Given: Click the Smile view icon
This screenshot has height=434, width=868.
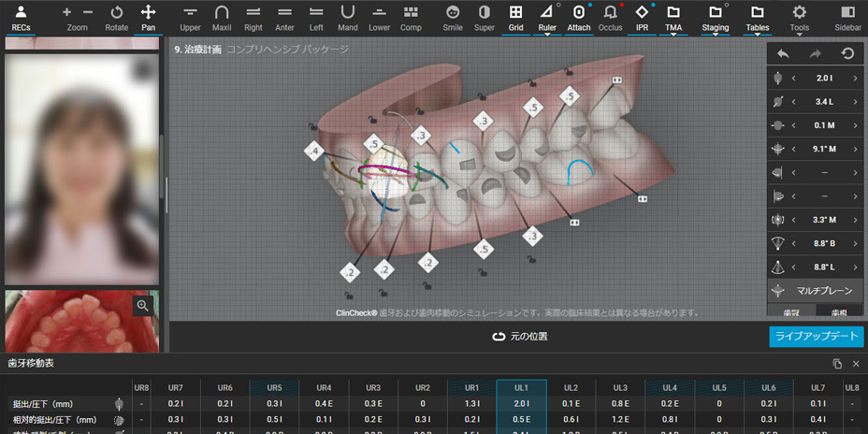Looking at the screenshot, I should 453,18.
